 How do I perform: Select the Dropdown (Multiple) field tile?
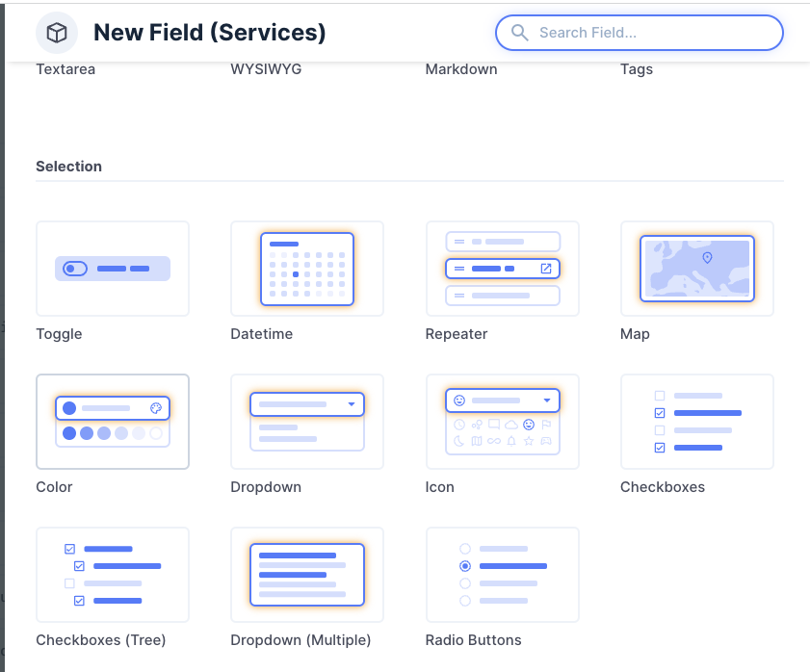tap(307, 575)
